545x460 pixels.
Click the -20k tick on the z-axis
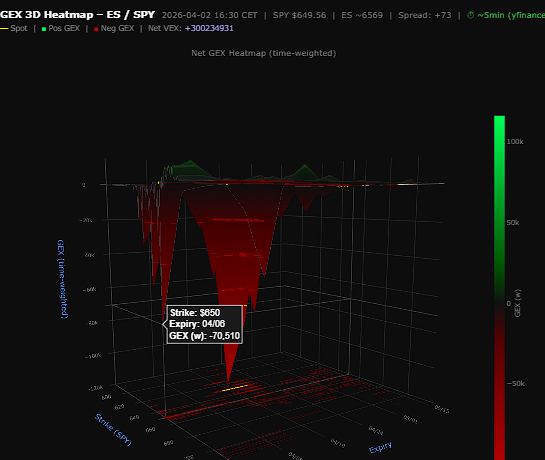[86, 220]
